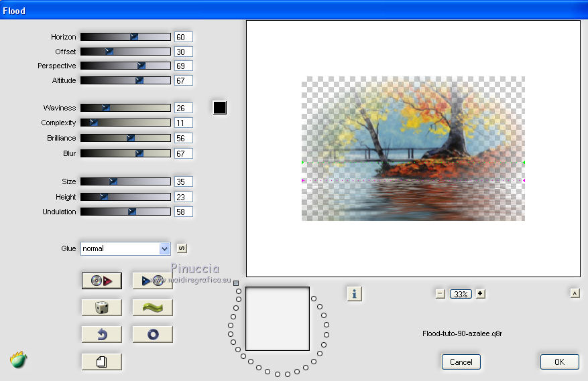This screenshot has height=381, width=588.
Task: Click the Altitude slider track
Action: [125, 80]
